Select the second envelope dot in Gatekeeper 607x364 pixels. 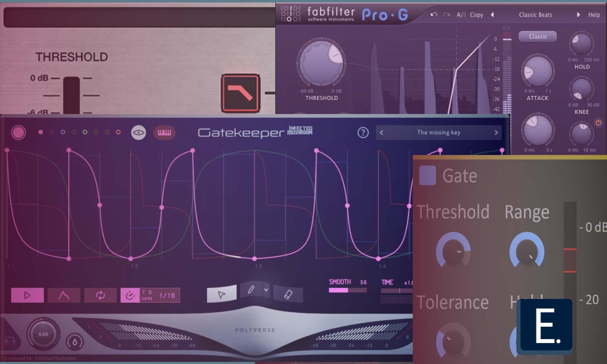[x=52, y=132]
